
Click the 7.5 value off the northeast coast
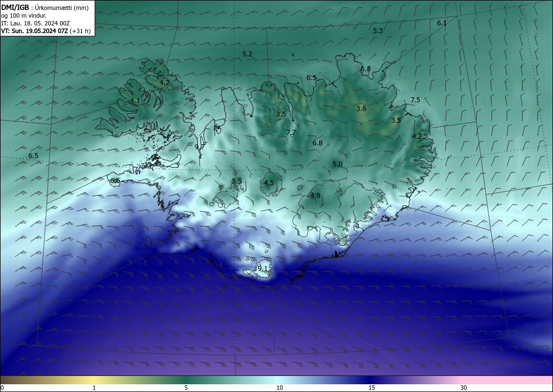(415, 100)
